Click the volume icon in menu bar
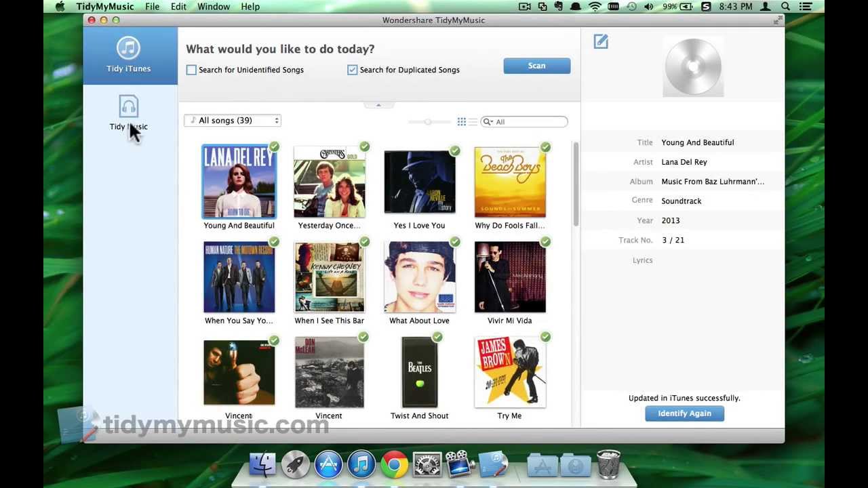Screen dimensions: 868x488 point(649,7)
